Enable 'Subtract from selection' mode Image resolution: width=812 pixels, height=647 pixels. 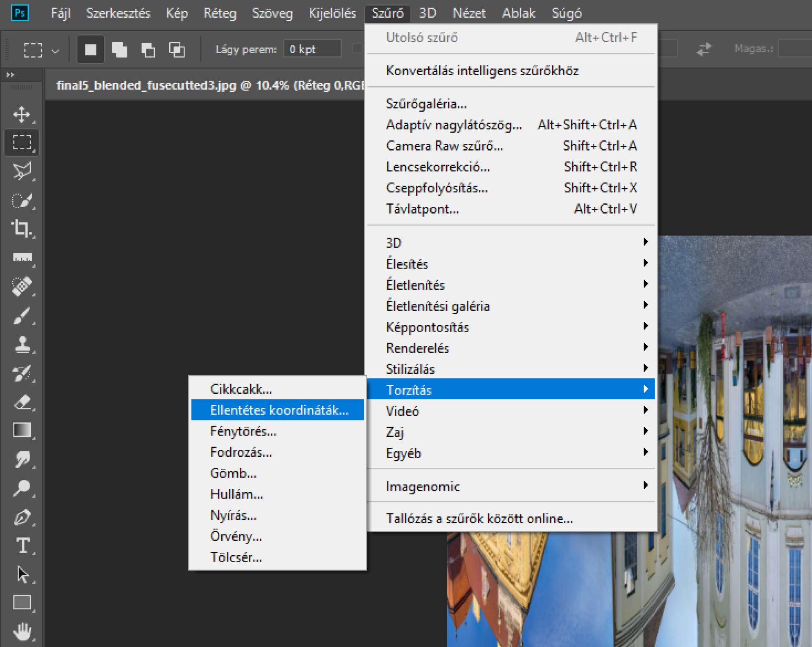148,50
